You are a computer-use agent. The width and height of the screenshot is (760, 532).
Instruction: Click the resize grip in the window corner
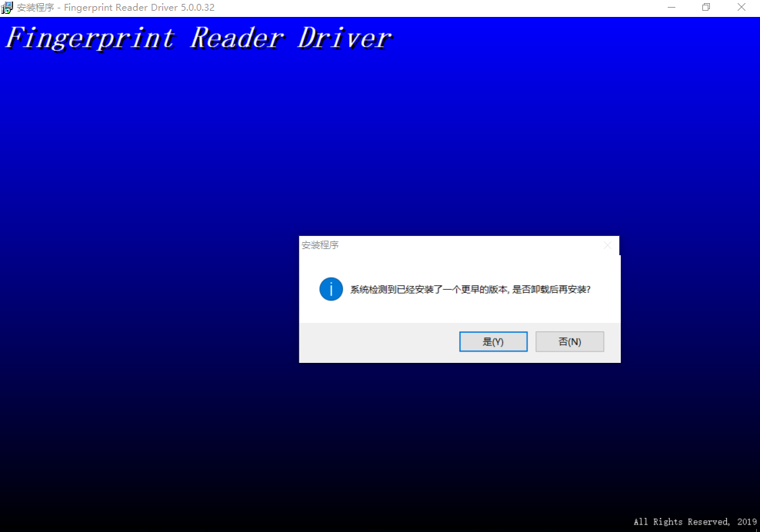tap(755, 527)
